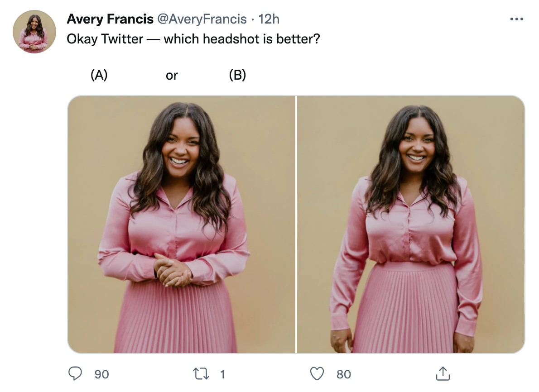Open the Avery Francis display name link
Viewport: 539px width, 392px height.
point(109,19)
